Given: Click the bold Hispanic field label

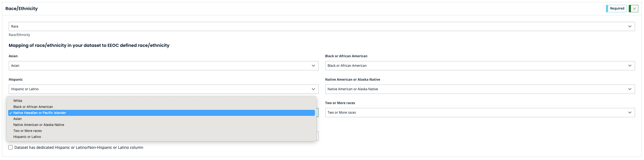Looking at the screenshot, I should tap(16, 80).
